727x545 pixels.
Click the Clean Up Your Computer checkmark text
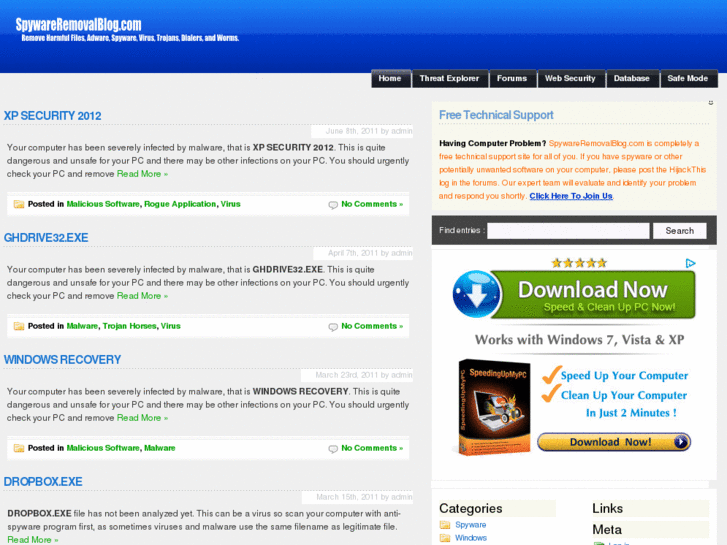[x=624, y=396]
